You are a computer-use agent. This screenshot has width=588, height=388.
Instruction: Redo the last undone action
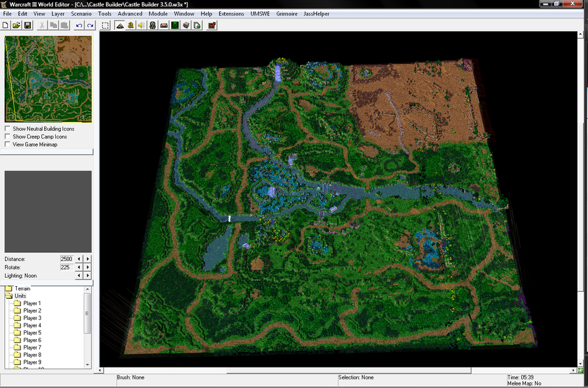pos(90,25)
